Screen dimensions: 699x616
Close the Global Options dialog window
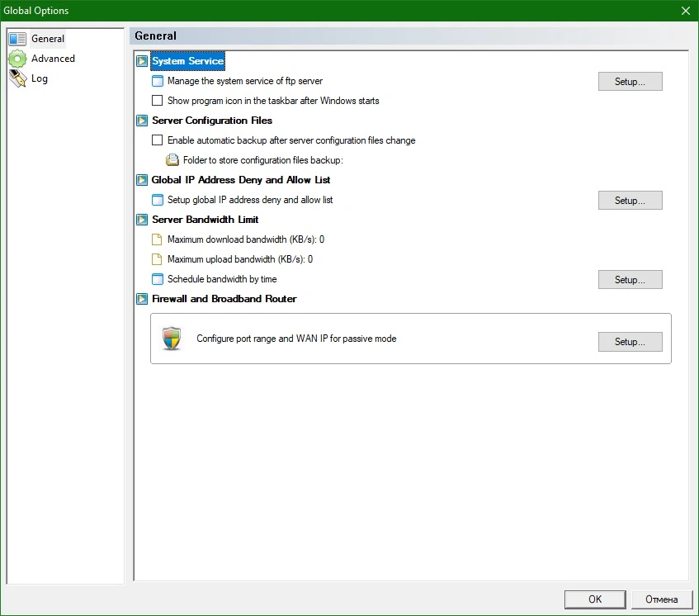[686, 11]
